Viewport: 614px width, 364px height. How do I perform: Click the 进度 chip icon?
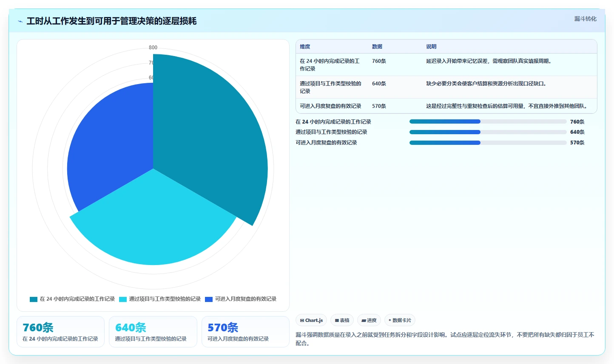tap(364, 320)
